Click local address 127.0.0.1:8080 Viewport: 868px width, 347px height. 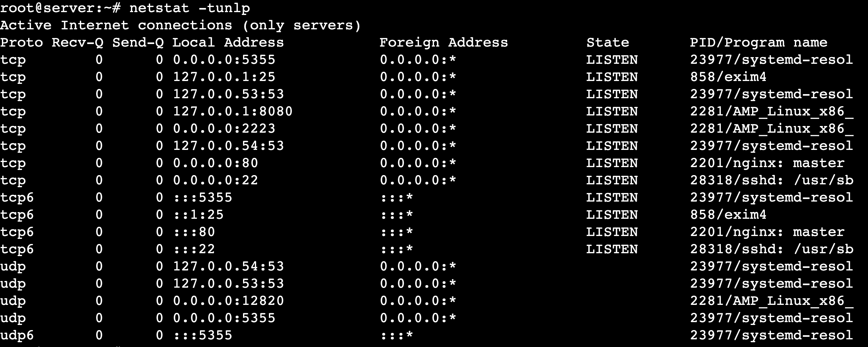point(232,111)
